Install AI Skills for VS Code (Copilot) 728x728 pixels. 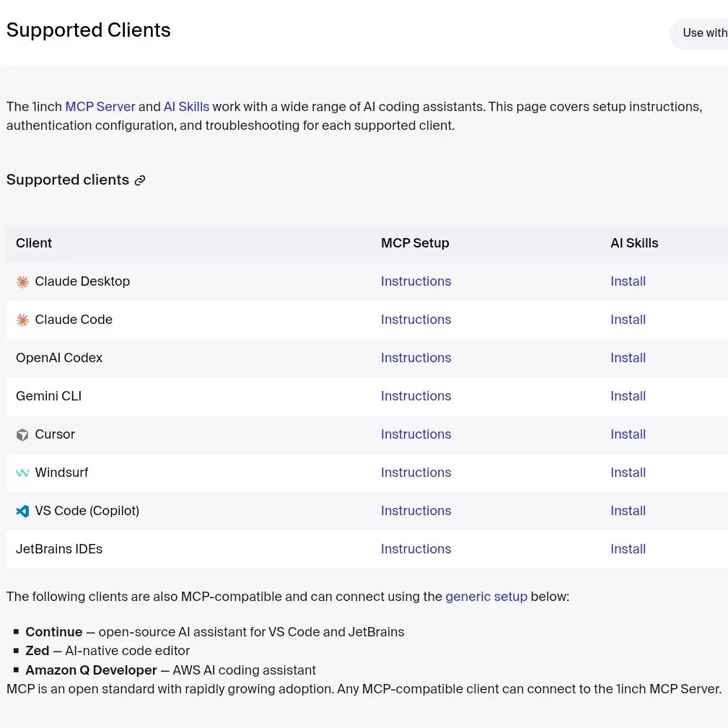628,511
